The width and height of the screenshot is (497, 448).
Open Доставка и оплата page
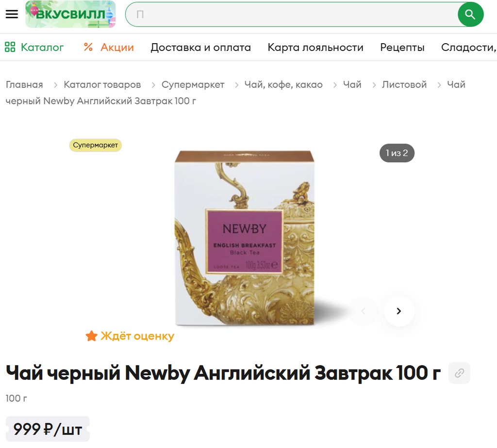(x=200, y=47)
